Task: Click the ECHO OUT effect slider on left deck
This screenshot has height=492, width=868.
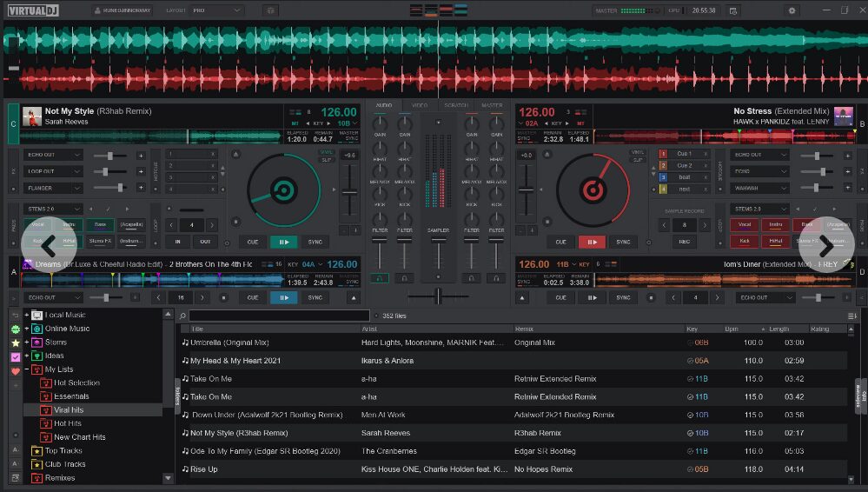Action: [x=110, y=155]
